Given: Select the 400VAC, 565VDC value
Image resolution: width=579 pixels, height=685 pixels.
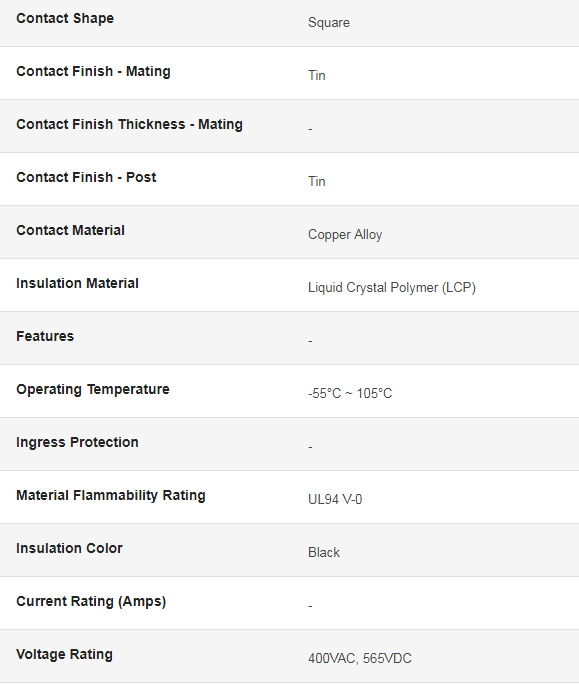Looking at the screenshot, I should 360,658.
